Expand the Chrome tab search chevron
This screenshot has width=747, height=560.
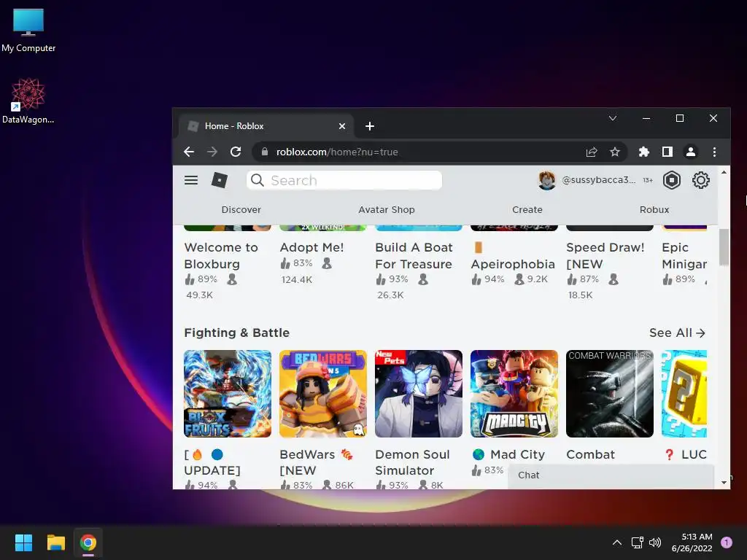coord(613,118)
